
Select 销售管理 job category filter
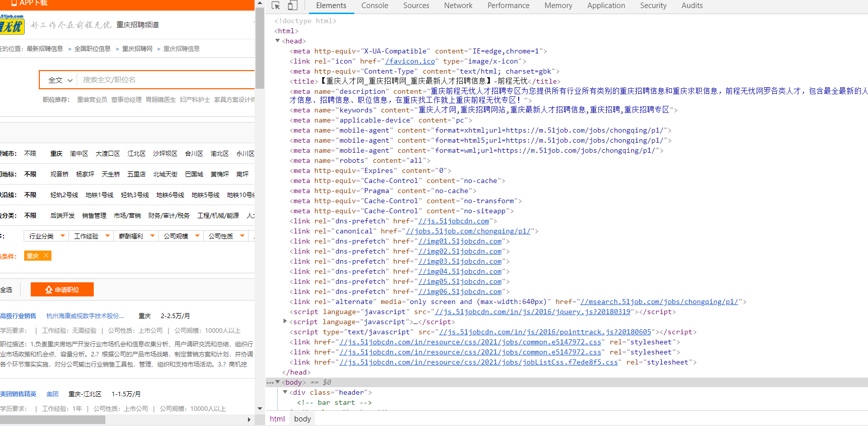[94, 216]
